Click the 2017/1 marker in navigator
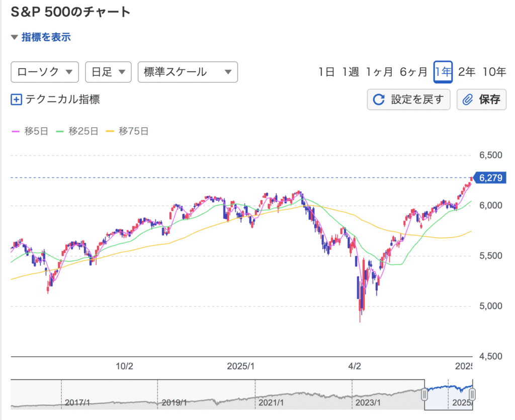This screenshot has height=420, width=515. (x=77, y=402)
